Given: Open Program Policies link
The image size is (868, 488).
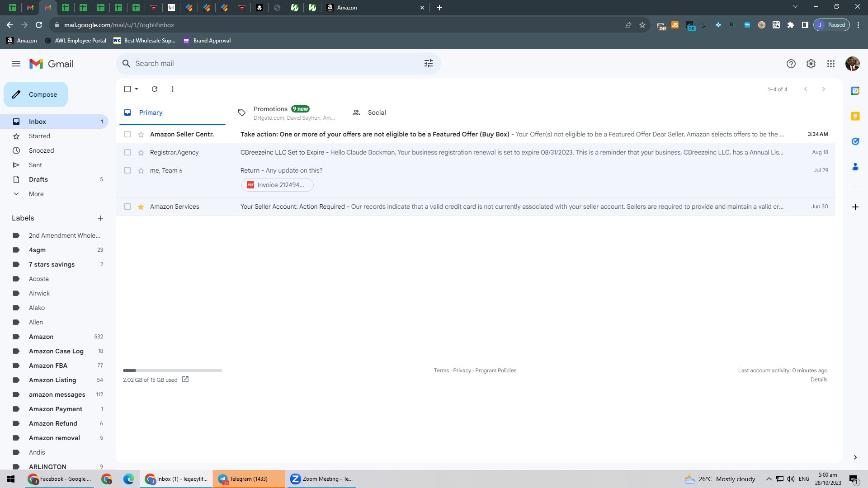Looking at the screenshot, I should coord(495,371).
